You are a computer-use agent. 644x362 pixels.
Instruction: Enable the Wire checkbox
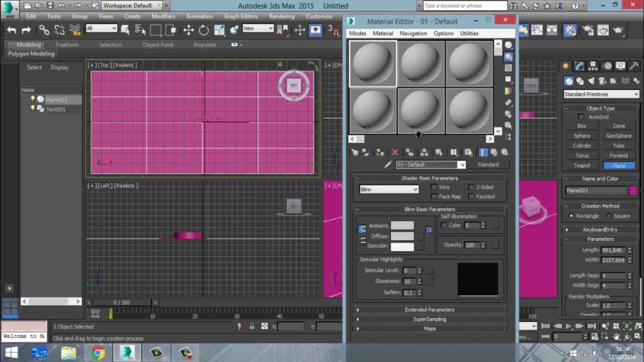pyautogui.click(x=434, y=187)
